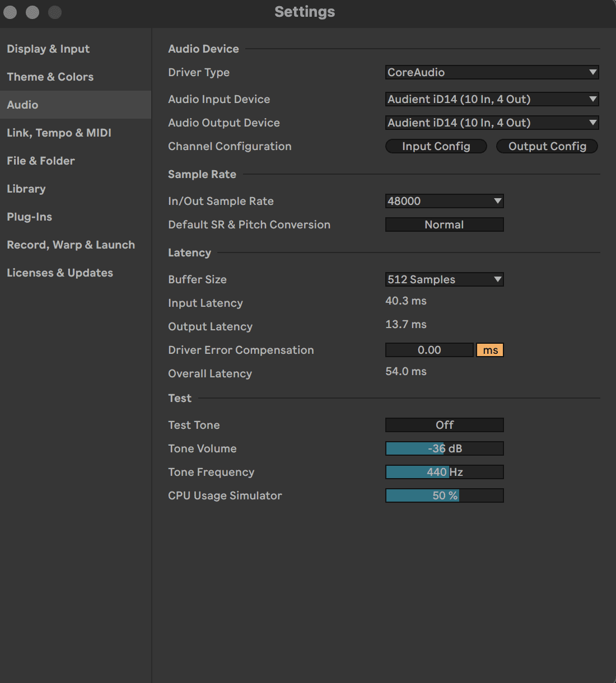Expand the Audio Output Device dropdown
The width and height of the screenshot is (616, 683).
point(492,123)
